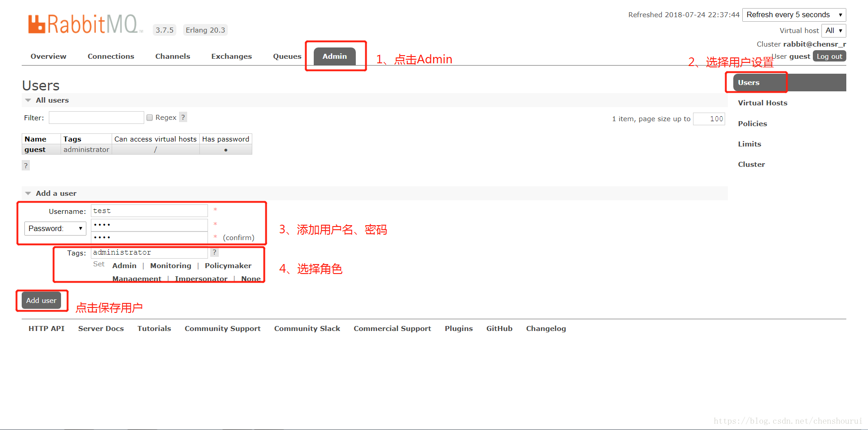Open the guest user details
Screen dimensions: 868x430
pyautogui.click(x=35, y=150)
